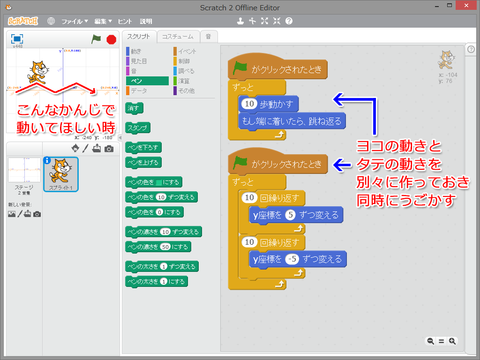480x360 pixels.
Task: Paint a new sprite with the brush icon
Action: [x=86, y=148]
